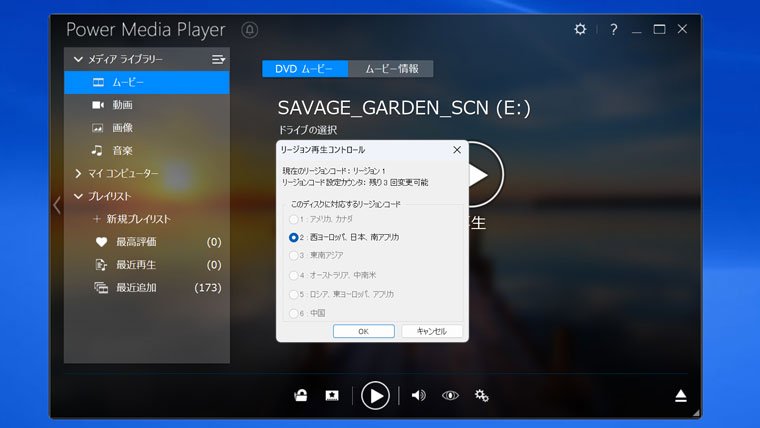Open playback settings gears icon
The height and width of the screenshot is (428, 760).
[x=481, y=396]
